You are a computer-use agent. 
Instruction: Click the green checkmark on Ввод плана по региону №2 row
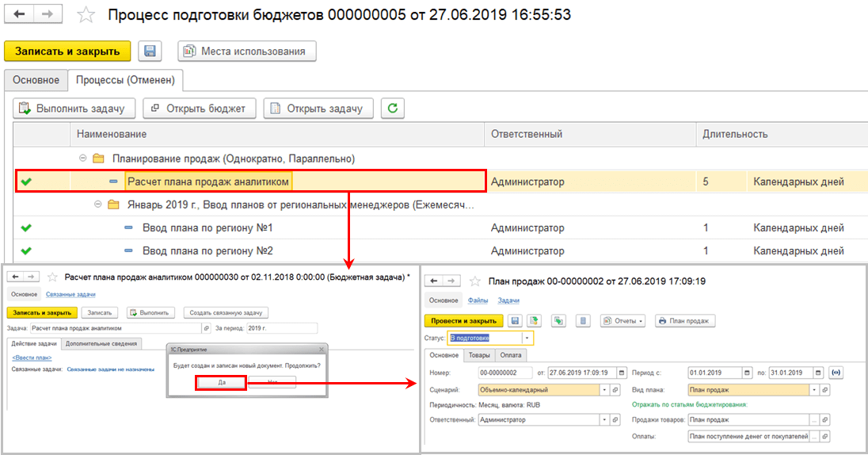click(26, 251)
